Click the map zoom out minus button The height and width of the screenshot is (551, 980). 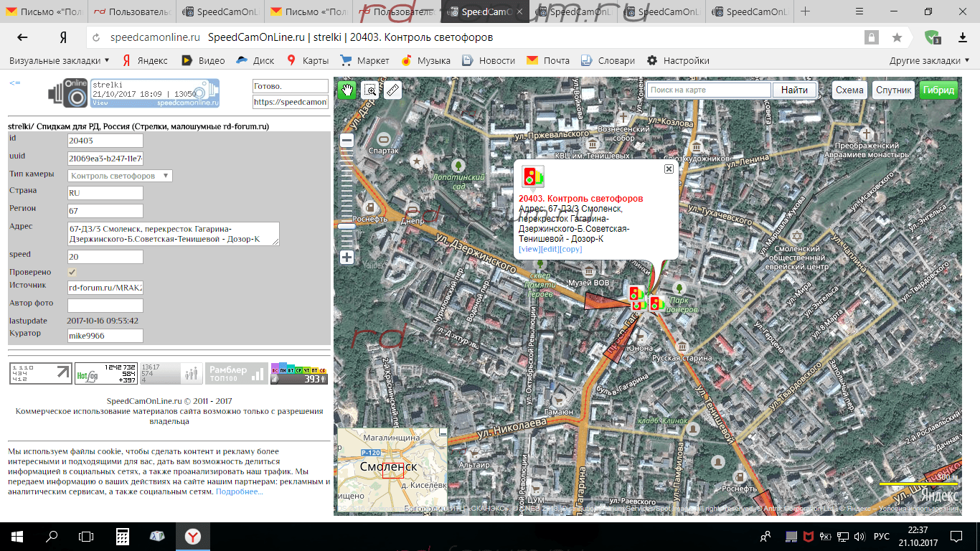click(347, 141)
